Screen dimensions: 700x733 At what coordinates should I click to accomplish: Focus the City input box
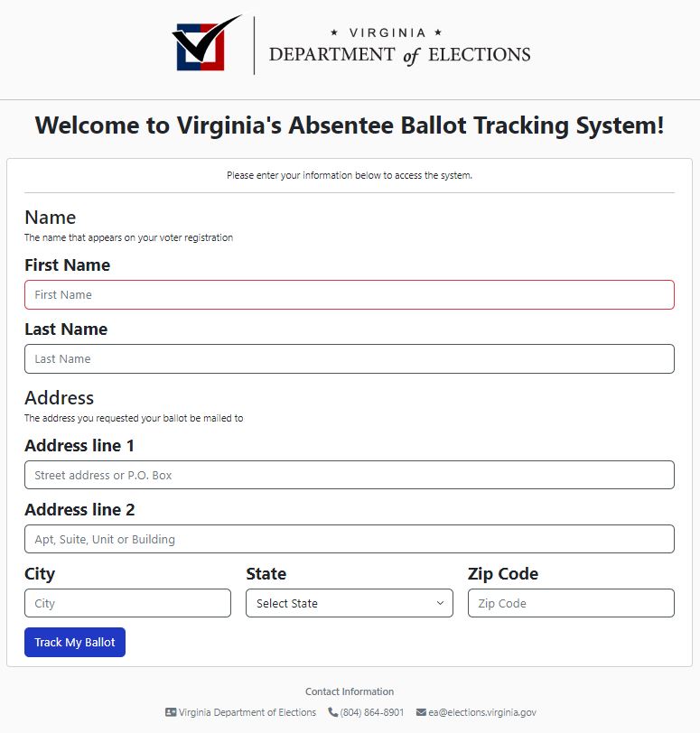click(127, 603)
